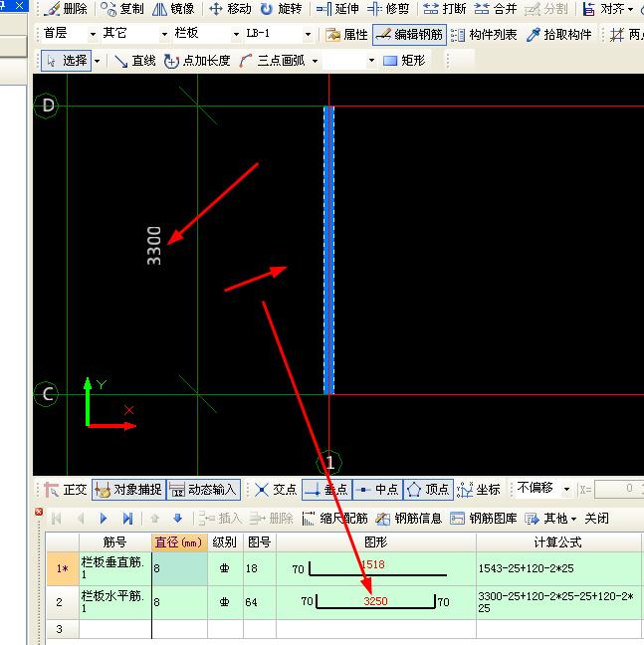Select rebar row 1*
The image size is (644, 645).
pyautogui.click(x=63, y=569)
